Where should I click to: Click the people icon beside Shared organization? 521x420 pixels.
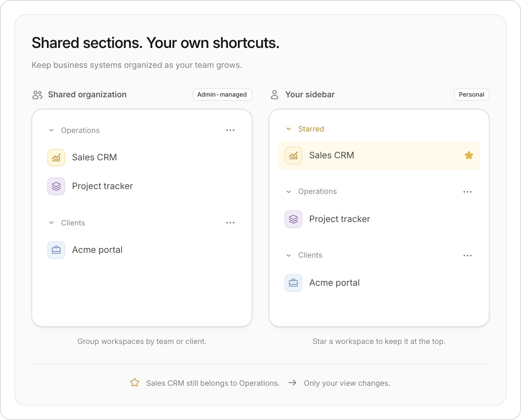point(37,95)
